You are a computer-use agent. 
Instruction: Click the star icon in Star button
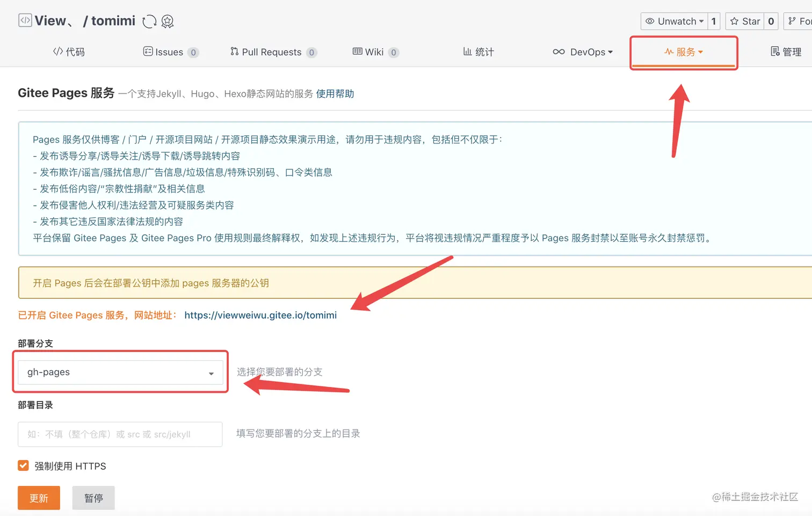(x=734, y=21)
